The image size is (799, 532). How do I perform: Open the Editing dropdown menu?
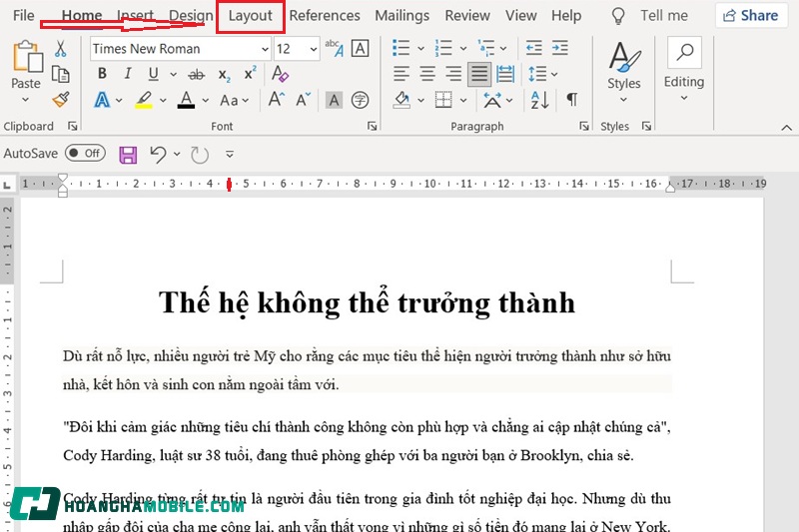[x=684, y=82]
